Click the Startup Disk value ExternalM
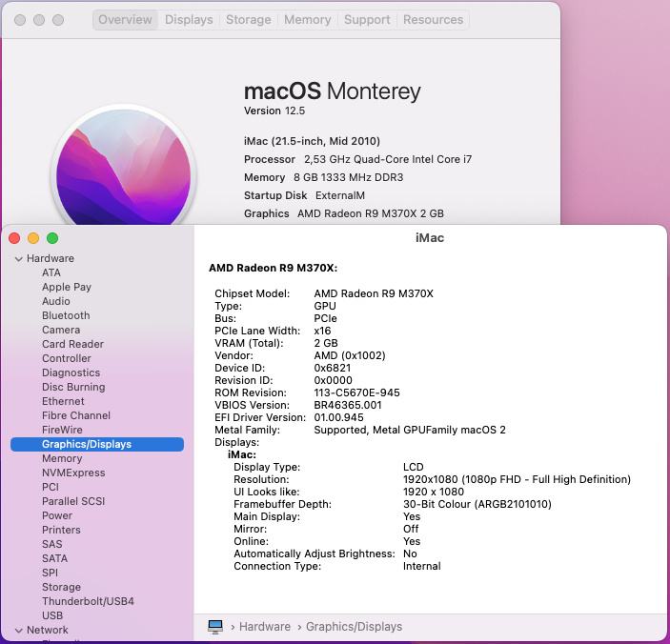This screenshot has width=670, height=644. 340,195
